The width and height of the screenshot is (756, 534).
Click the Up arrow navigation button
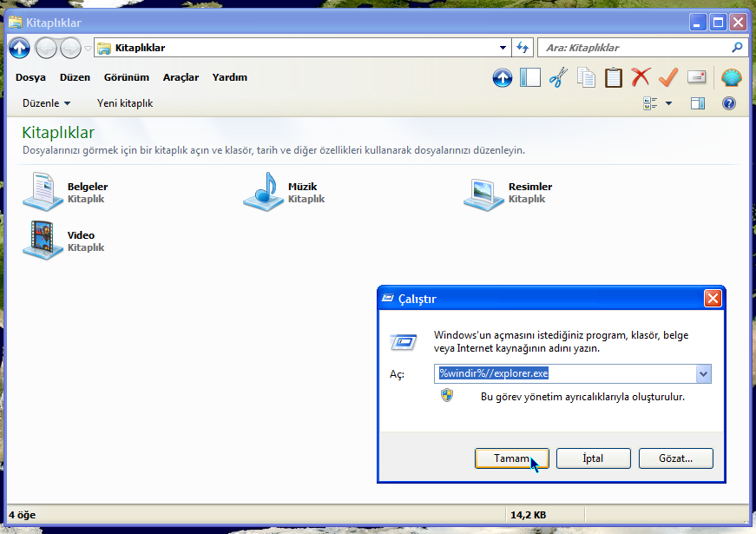pos(19,48)
